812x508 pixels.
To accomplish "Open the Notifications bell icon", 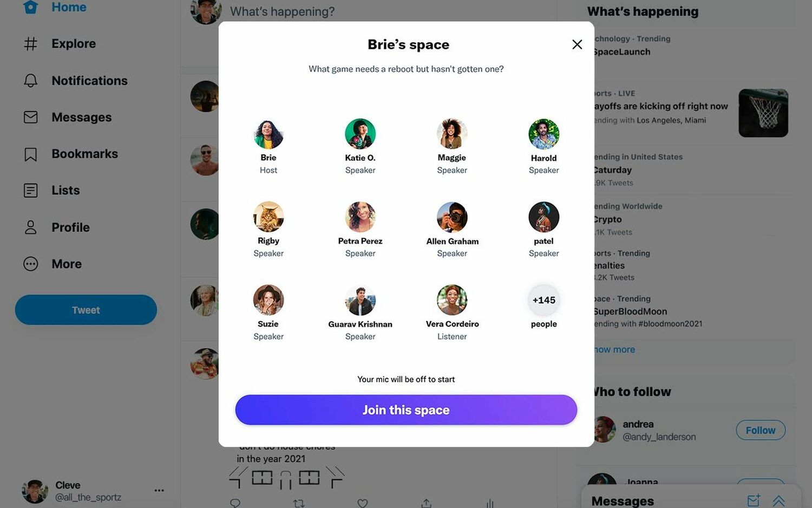I will click(x=31, y=81).
